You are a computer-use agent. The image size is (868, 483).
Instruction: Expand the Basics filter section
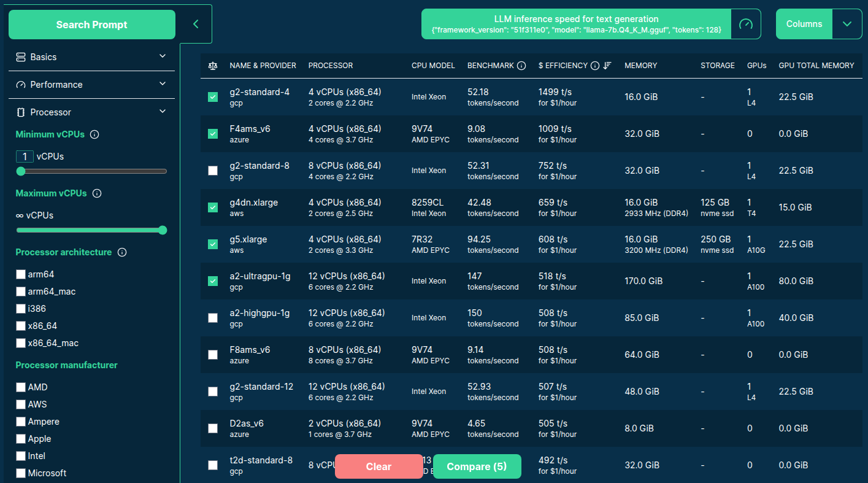[91, 57]
